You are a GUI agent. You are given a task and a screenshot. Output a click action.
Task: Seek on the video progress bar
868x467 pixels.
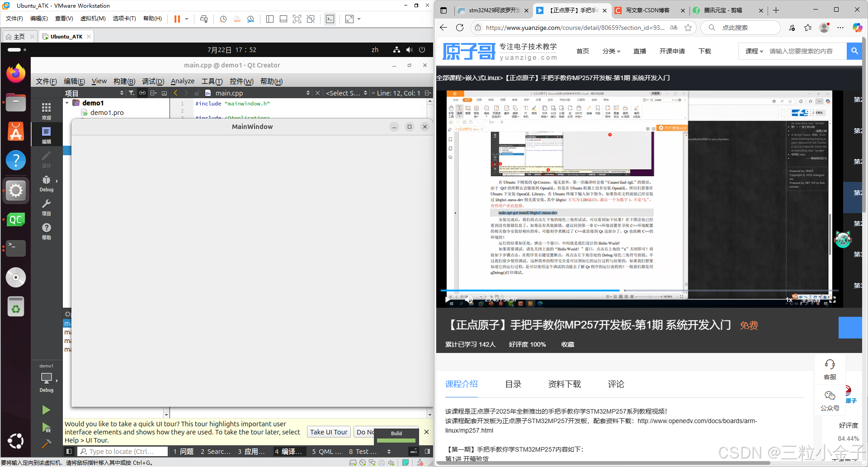[x=640, y=290]
